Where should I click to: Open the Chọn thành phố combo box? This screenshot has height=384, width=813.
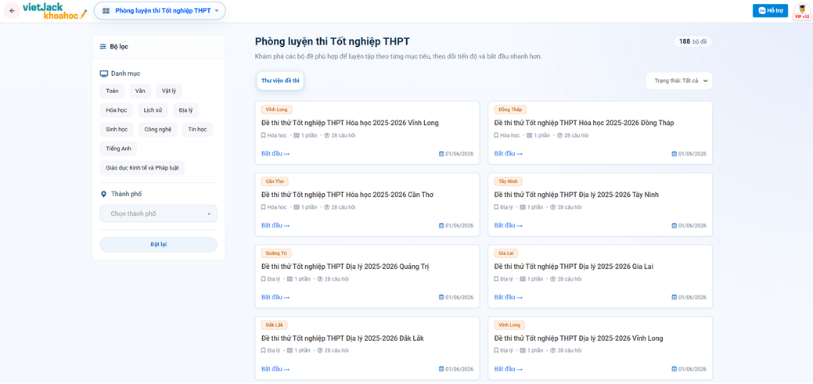(x=159, y=214)
